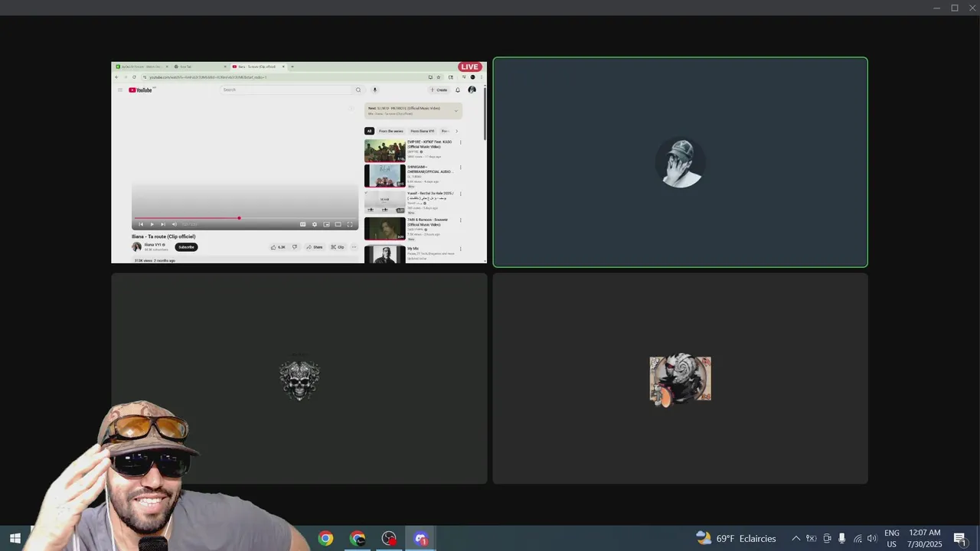Toggle theater mode in YouTube player
The image size is (980, 551).
[x=338, y=224]
